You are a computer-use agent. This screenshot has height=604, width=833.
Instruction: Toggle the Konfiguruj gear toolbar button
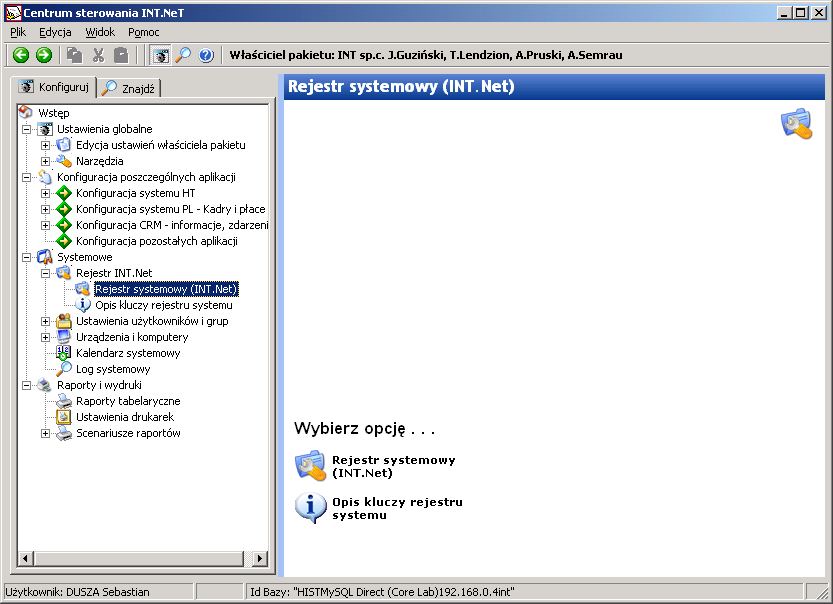coord(160,55)
